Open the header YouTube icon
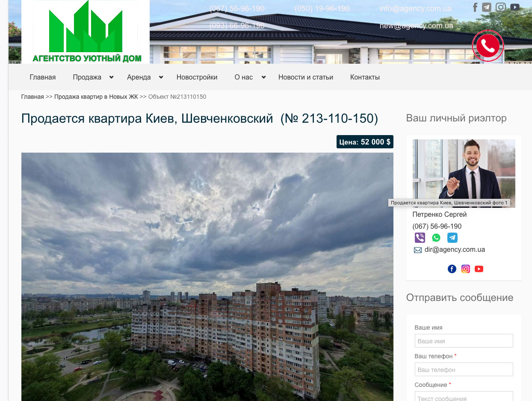This screenshot has width=532, height=401. pyautogui.click(x=515, y=7)
